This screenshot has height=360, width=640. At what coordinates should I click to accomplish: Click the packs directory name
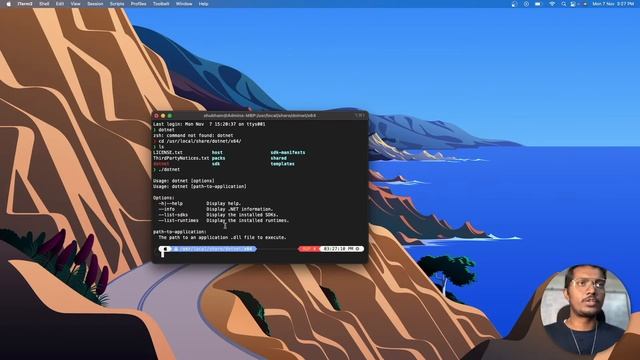coord(218,158)
